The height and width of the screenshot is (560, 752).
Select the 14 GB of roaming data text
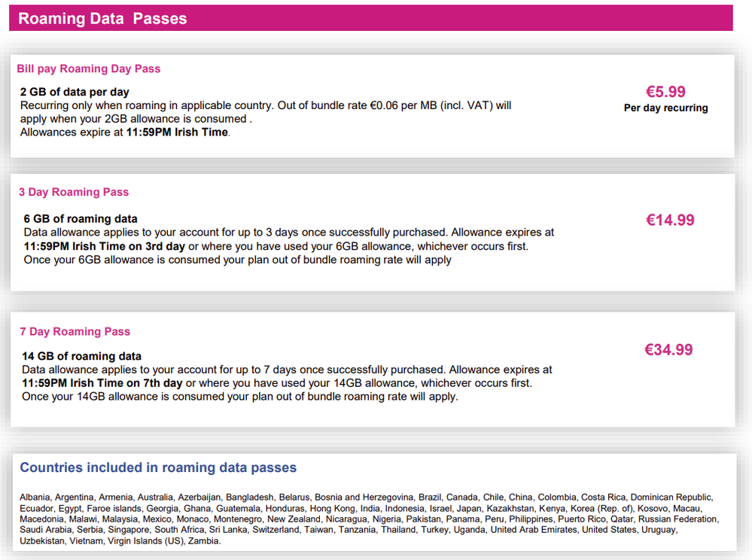pos(81,356)
